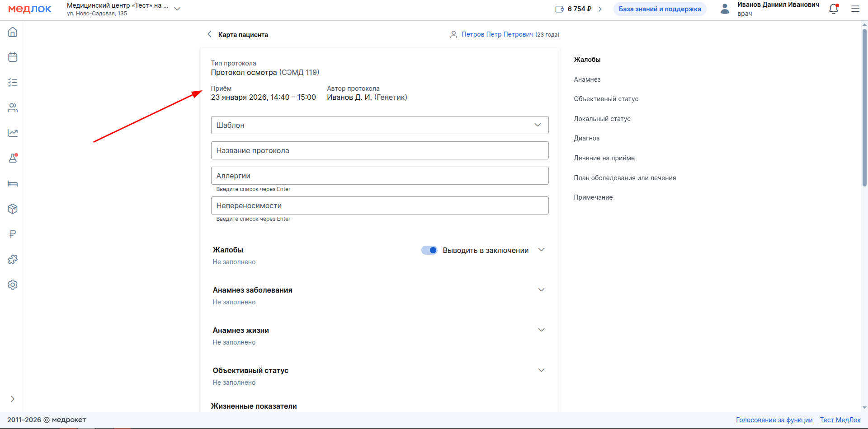Open the calendar schedule icon
868x429 pixels.
pos(13,57)
